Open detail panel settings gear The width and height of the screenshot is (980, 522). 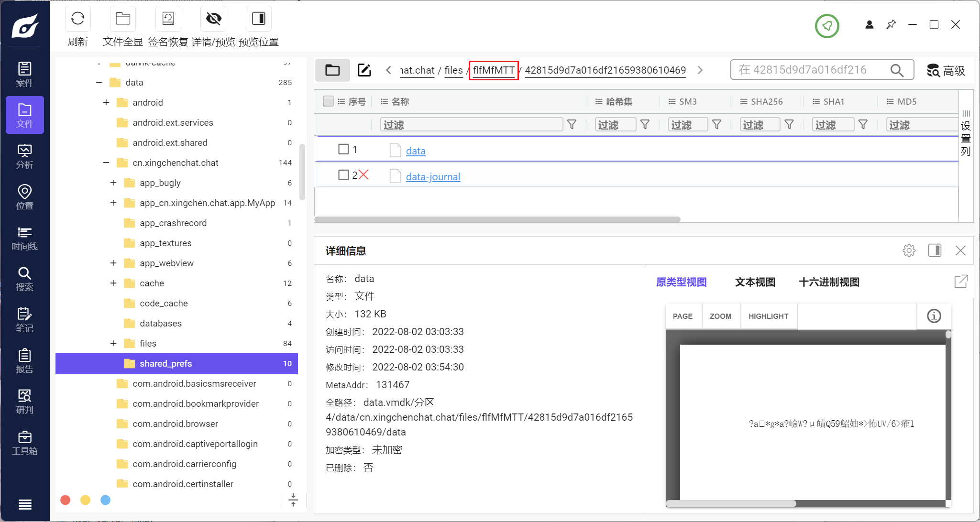click(x=909, y=250)
